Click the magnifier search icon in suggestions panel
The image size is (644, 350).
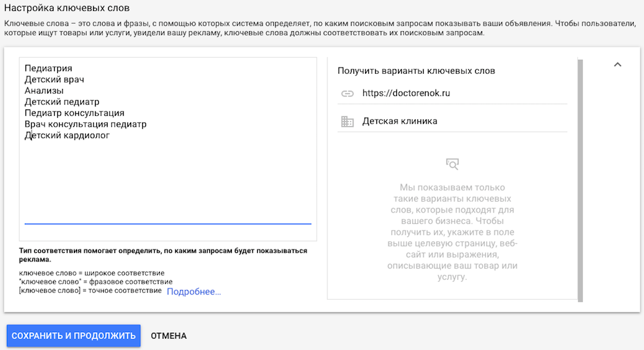coord(452,164)
